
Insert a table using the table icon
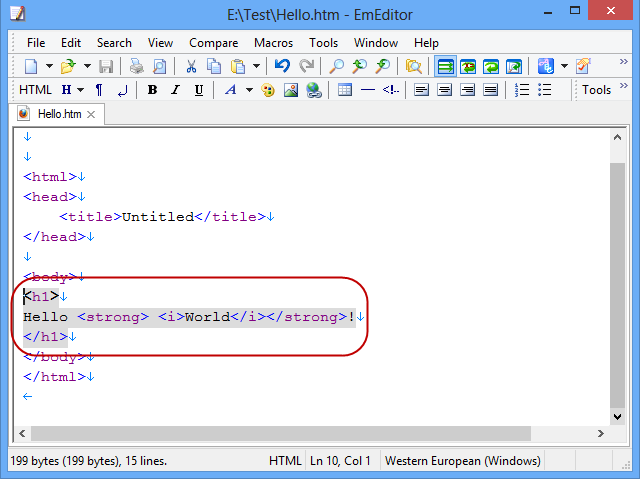click(345, 90)
